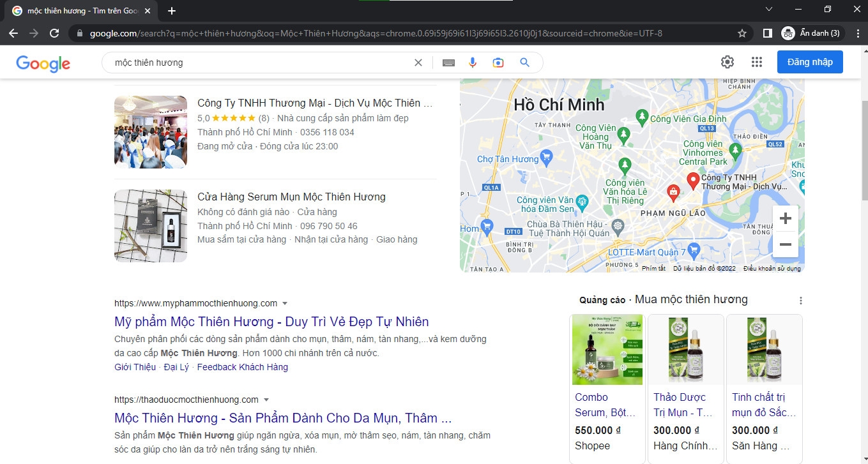
Task: Open Mỹ phẩm Mộc Thiên Hương result
Action: (271, 322)
